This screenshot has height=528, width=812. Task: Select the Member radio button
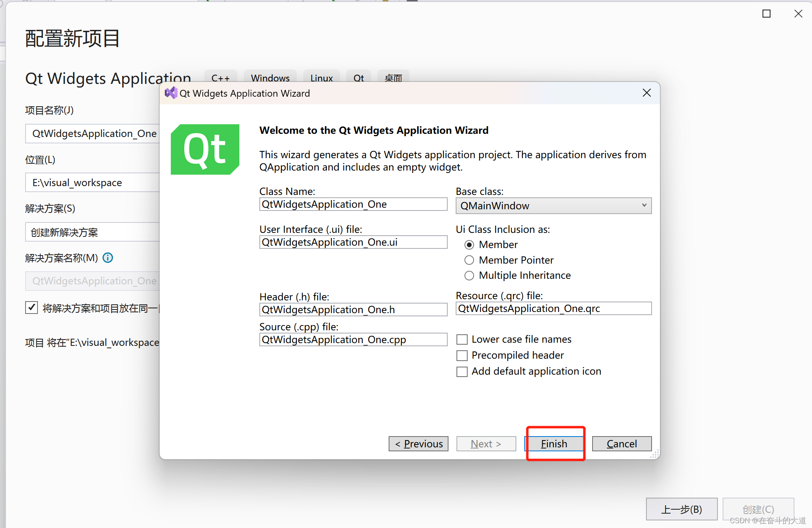469,244
